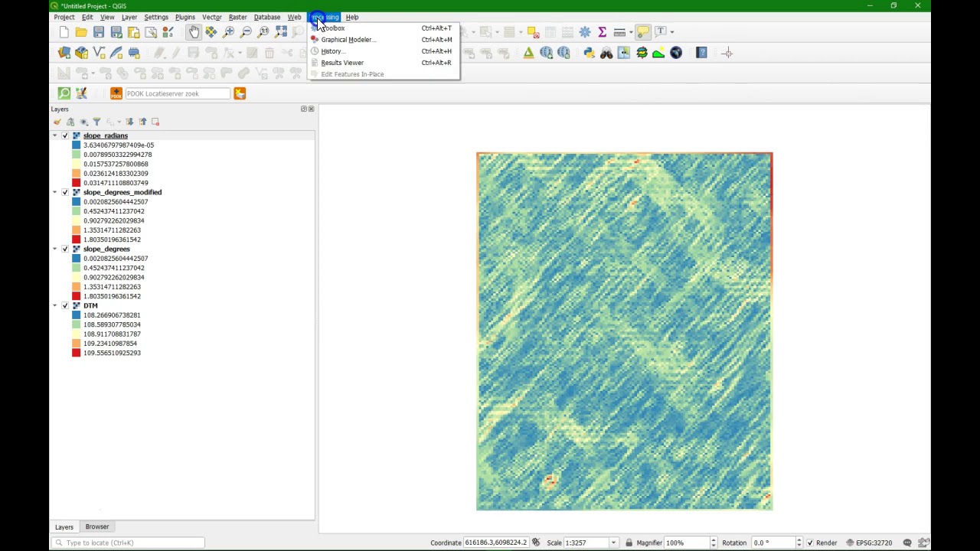Screen dimensions: 980x551
Task: Click the binoculars plugin icon
Action: 606,53
